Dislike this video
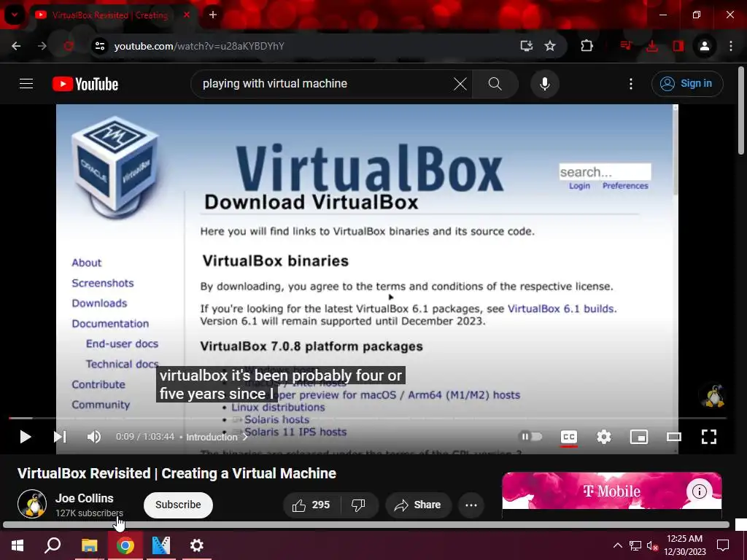This screenshot has width=747, height=560. pos(358,505)
